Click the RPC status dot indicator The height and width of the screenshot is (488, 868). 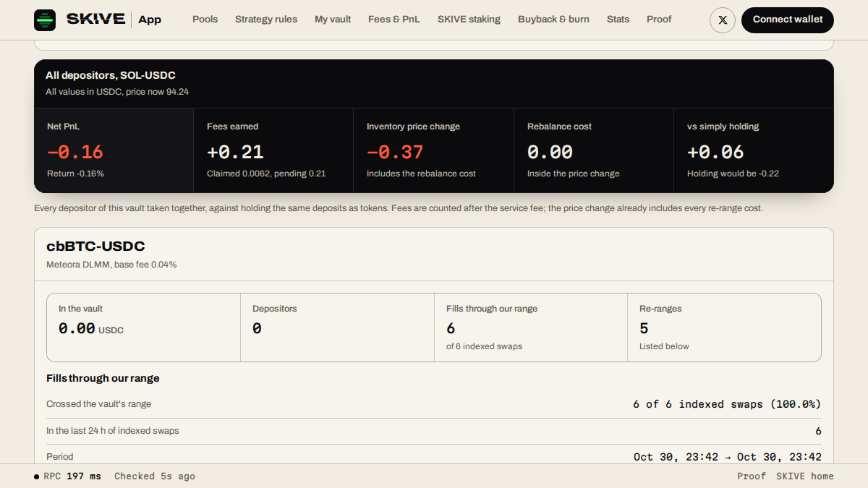click(37, 476)
